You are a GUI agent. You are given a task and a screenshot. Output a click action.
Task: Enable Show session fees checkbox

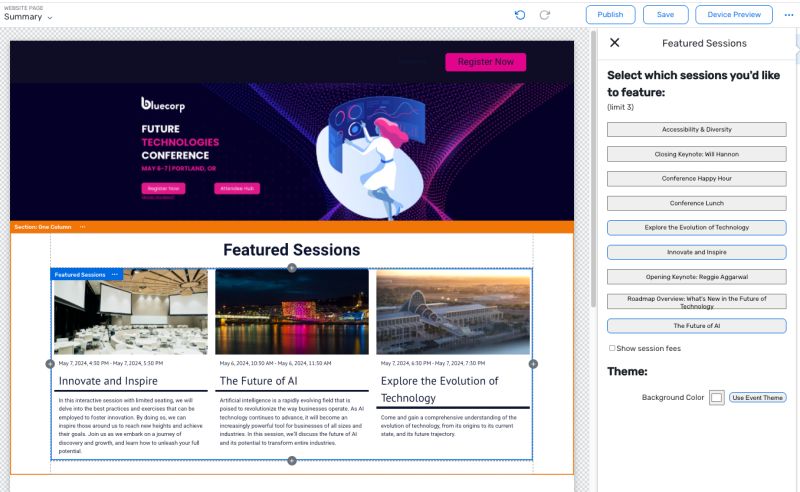click(612, 348)
